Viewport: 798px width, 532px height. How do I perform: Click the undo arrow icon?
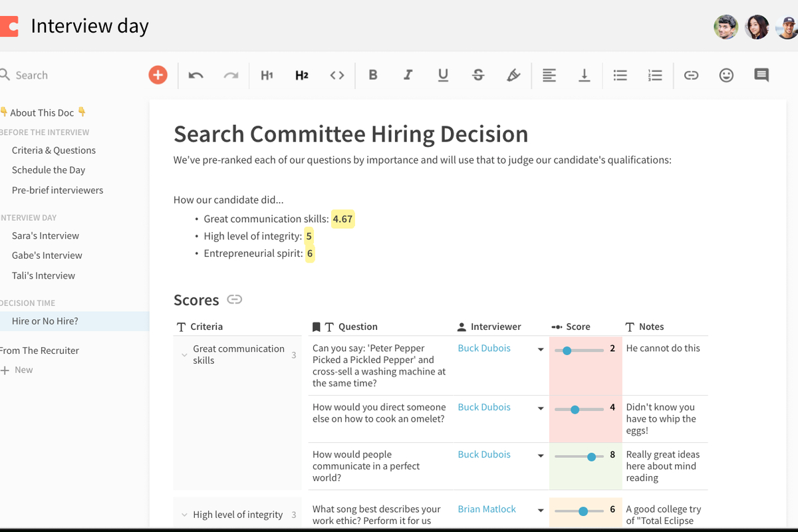[196, 75]
